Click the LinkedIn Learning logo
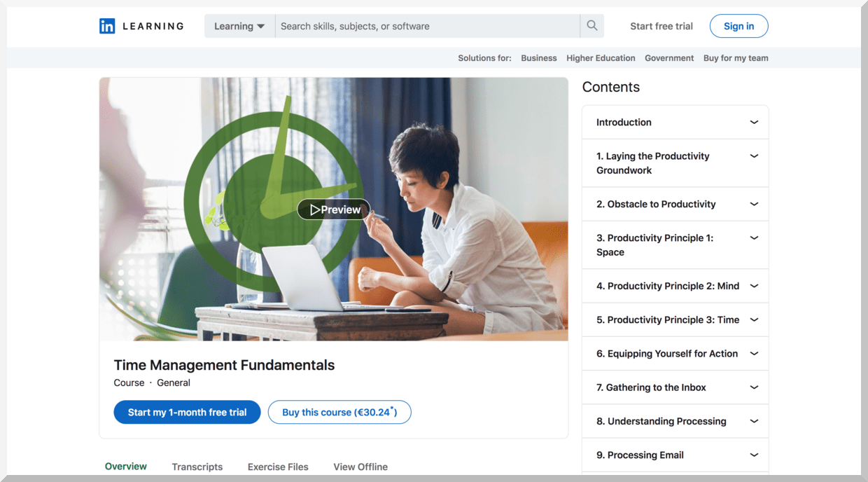This screenshot has height=482, width=868. point(141,27)
